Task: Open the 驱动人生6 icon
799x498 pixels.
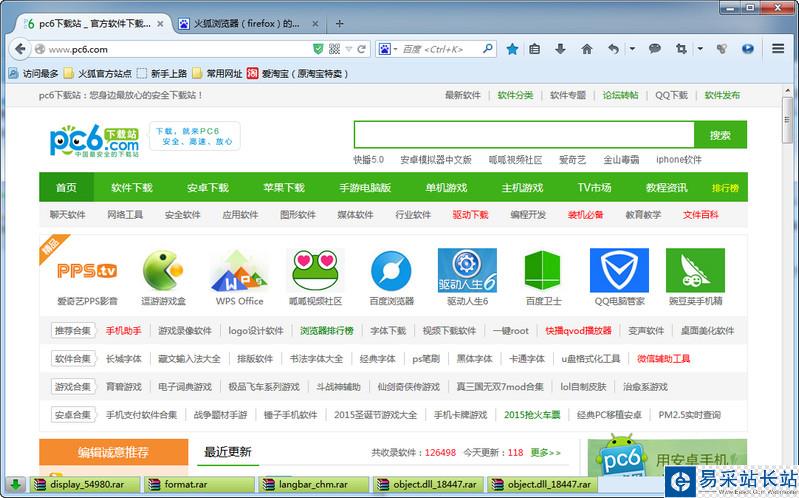Action: click(x=467, y=270)
